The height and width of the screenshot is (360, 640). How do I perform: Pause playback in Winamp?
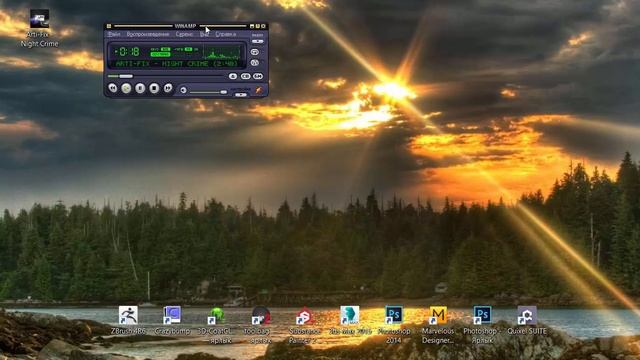140,88
